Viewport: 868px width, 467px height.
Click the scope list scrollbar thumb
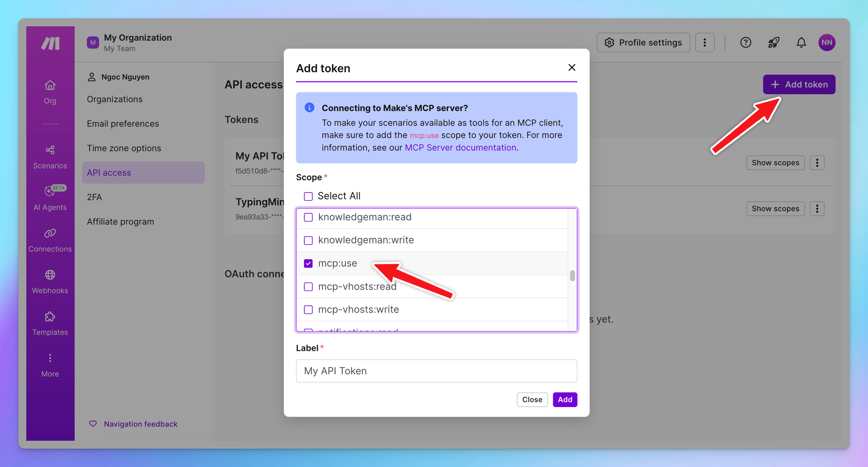(x=572, y=276)
